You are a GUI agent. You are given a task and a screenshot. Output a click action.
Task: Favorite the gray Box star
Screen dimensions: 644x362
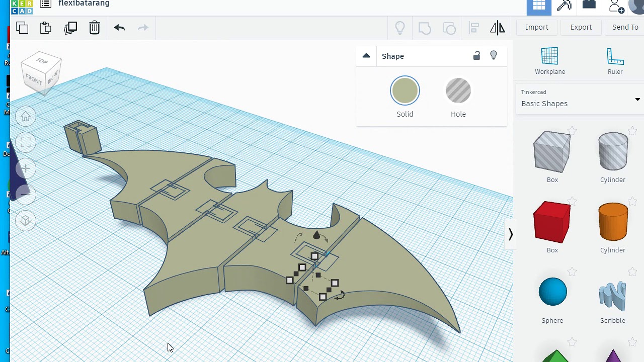coord(572,131)
